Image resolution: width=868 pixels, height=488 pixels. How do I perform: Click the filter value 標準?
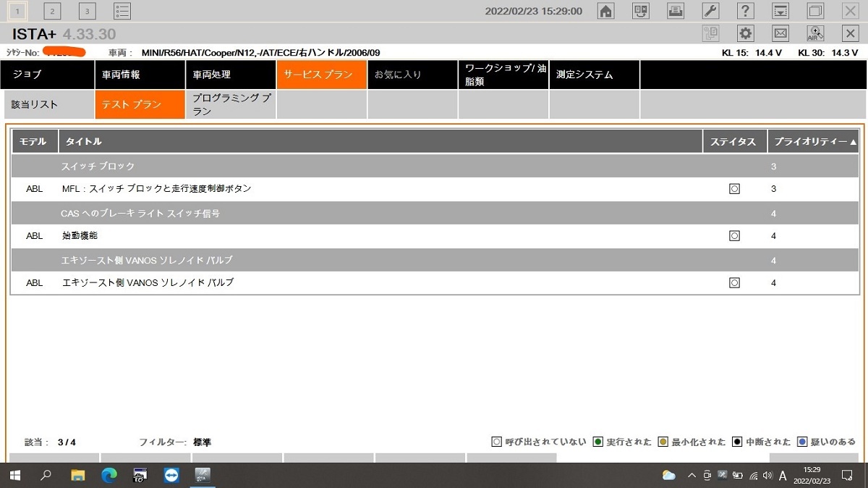tap(202, 442)
